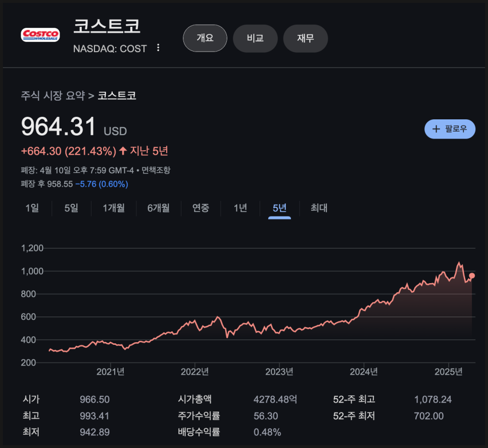Click the 팔로우 button

pyautogui.click(x=449, y=129)
